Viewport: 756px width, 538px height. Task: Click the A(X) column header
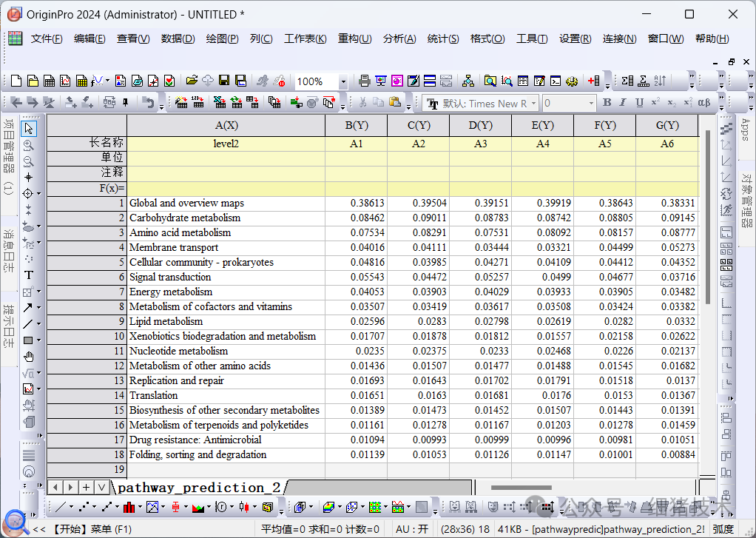pyautogui.click(x=226, y=125)
